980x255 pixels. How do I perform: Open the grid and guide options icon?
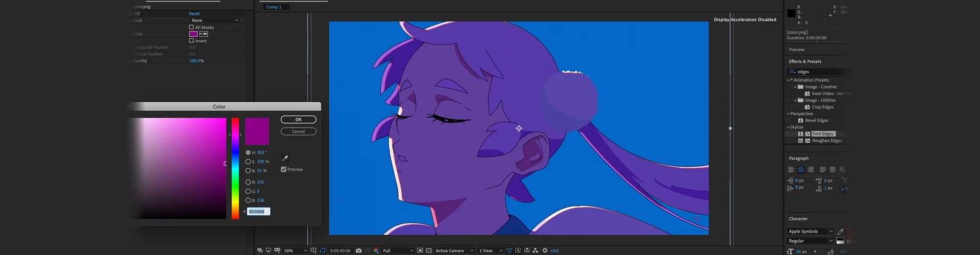pos(313,250)
